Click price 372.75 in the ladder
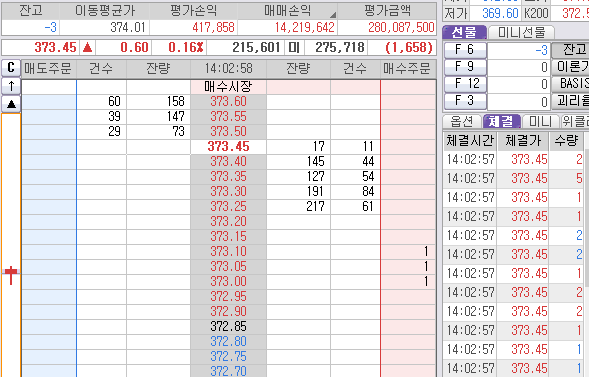Viewport: 589px width, 377px height. pos(228,357)
